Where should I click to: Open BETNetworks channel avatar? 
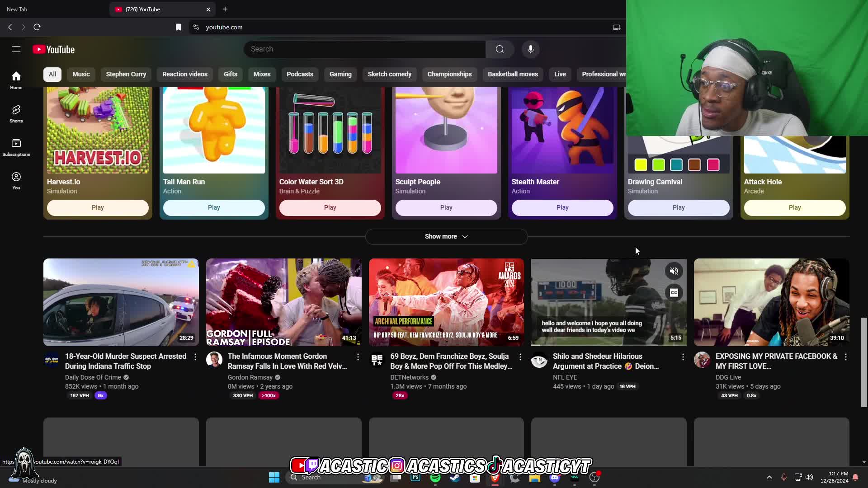coord(377,360)
